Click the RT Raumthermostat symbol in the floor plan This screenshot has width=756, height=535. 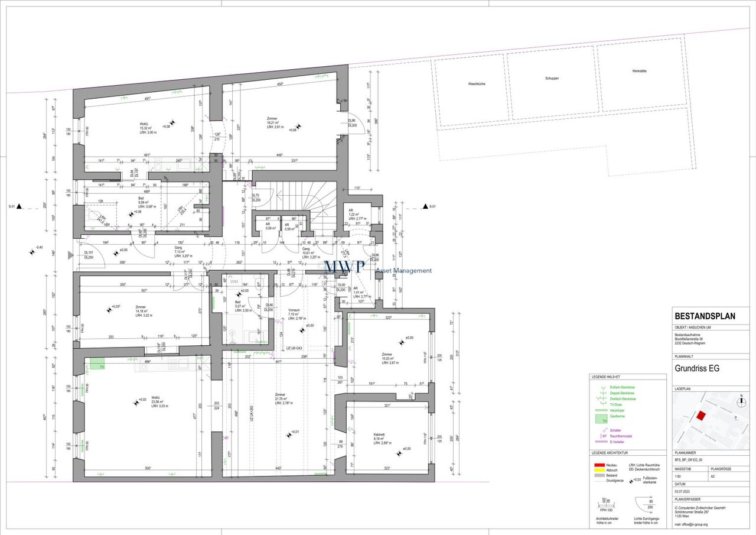click(x=226, y=438)
